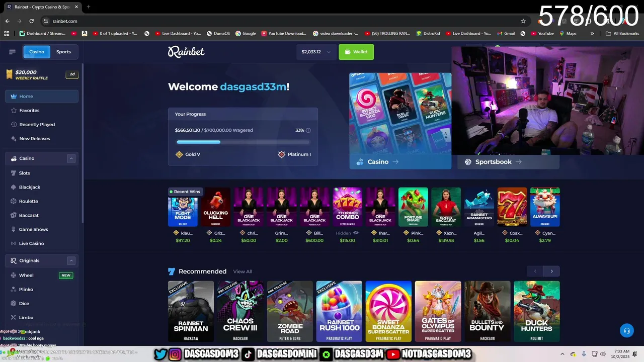The image size is (644, 362).
Task: Open the $2,033.12 balance dropdown
Action: tap(316, 52)
